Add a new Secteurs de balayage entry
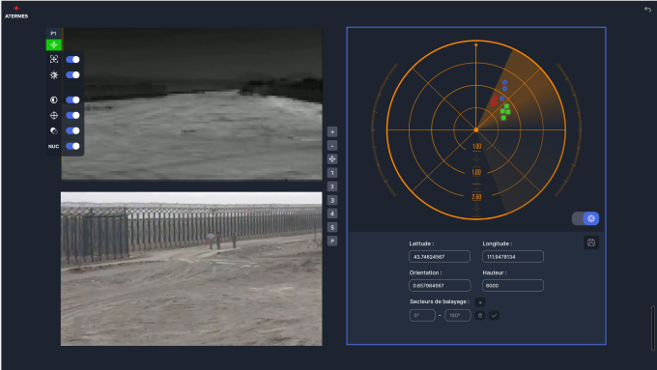 coord(480,302)
